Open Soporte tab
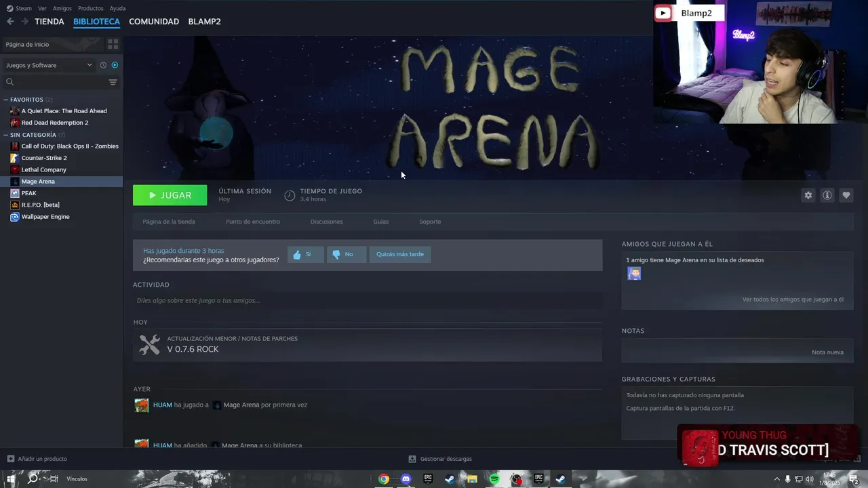 pyautogui.click(x=430, y=222)
